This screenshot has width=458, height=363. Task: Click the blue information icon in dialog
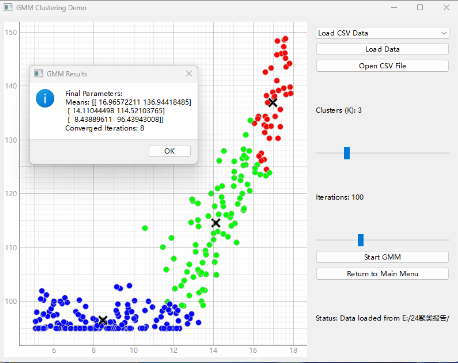point(45,98)
